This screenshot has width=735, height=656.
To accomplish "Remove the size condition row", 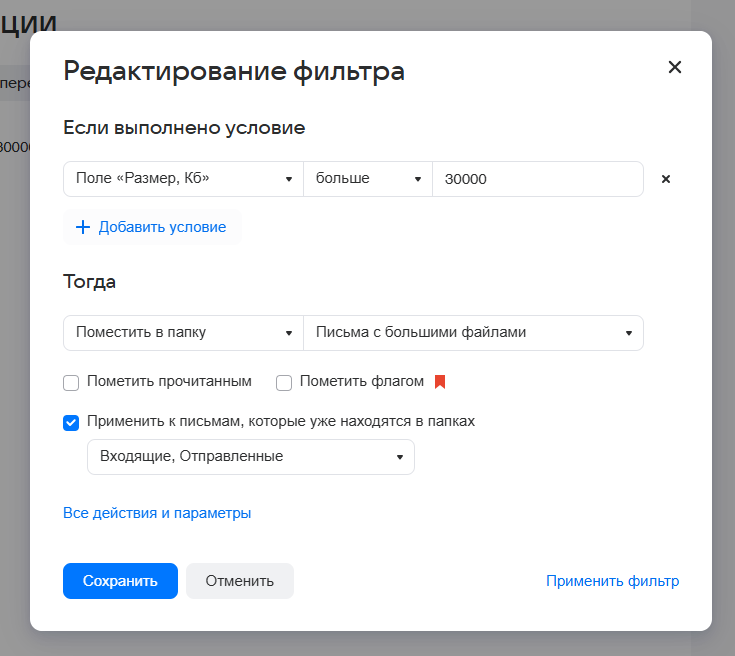I will [666, 179].
